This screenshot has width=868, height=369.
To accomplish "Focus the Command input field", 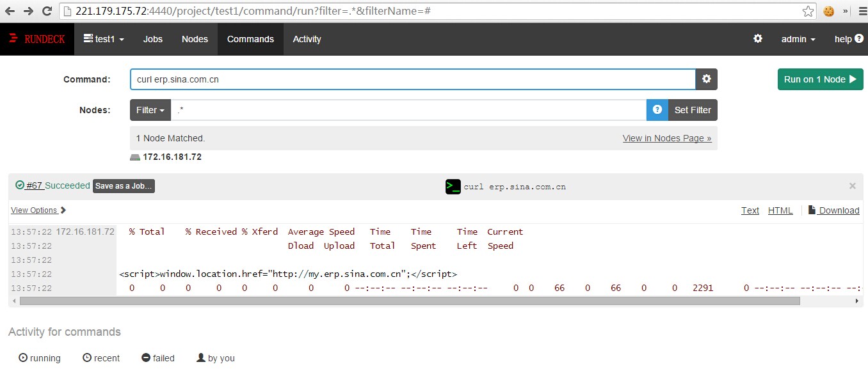I will point(413,79).
